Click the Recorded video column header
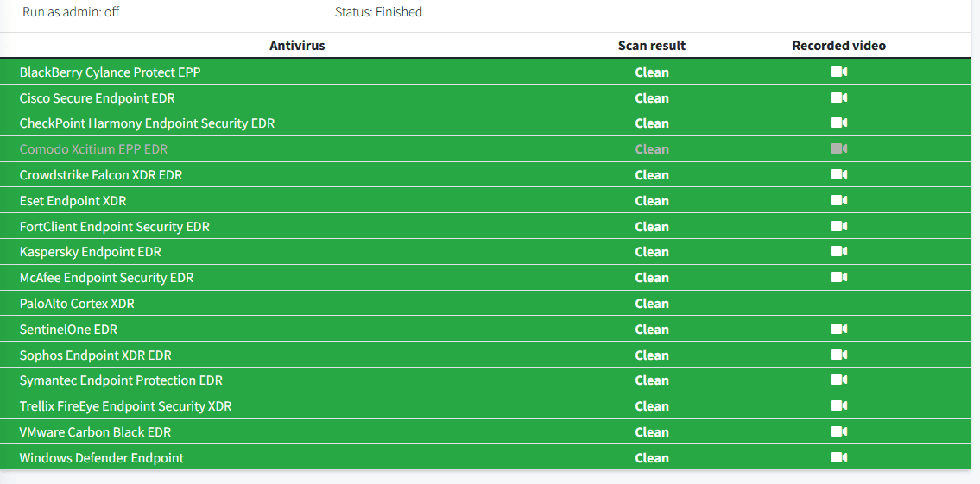The image size is (980, 484). coord(838,46)
